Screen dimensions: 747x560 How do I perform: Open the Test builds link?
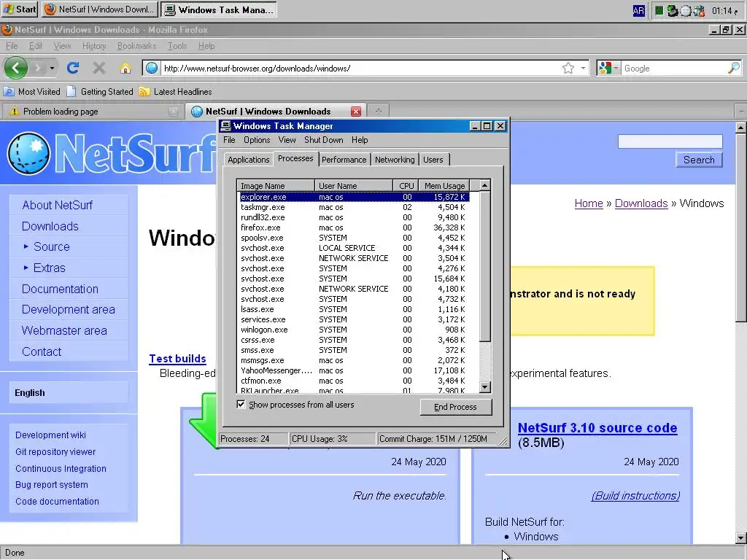click(x=177, y=359)
